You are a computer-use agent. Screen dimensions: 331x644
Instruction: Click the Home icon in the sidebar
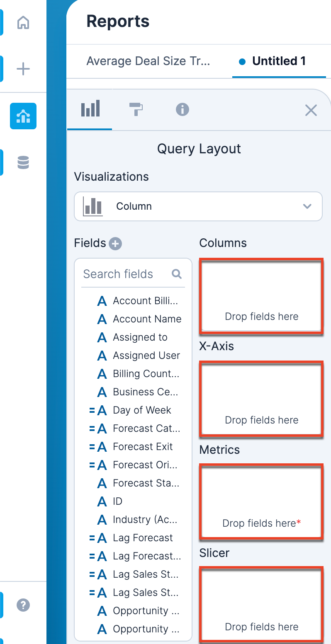click(23, 23)
